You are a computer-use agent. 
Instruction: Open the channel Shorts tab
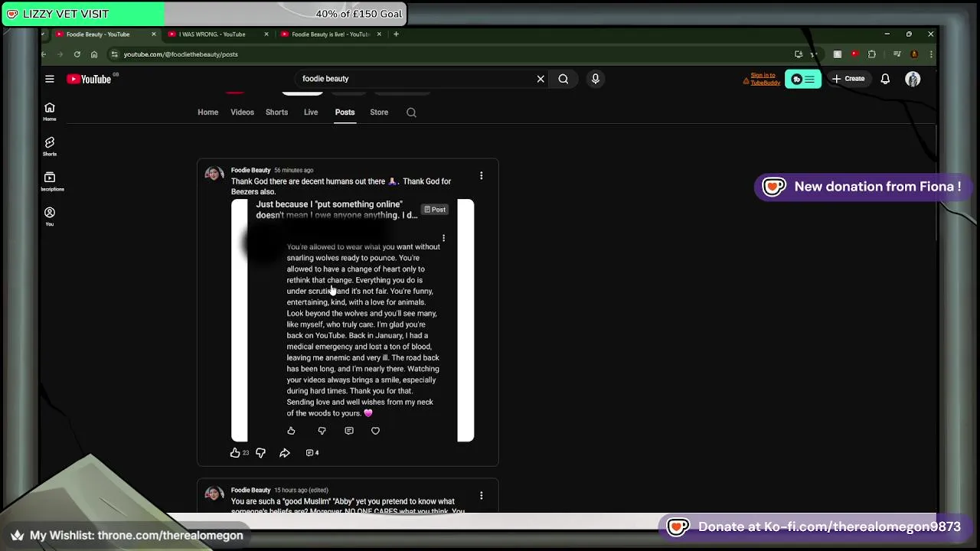pyautogui.click(x=276, y=112)
